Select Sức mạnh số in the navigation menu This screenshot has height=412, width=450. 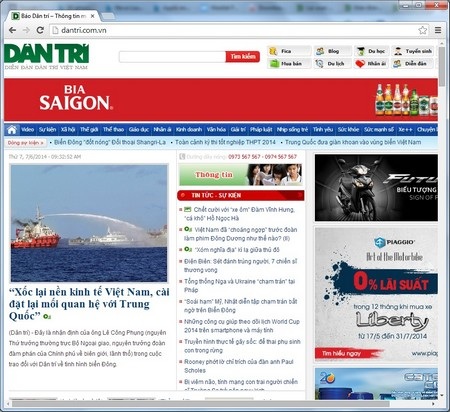click(379, 130)
